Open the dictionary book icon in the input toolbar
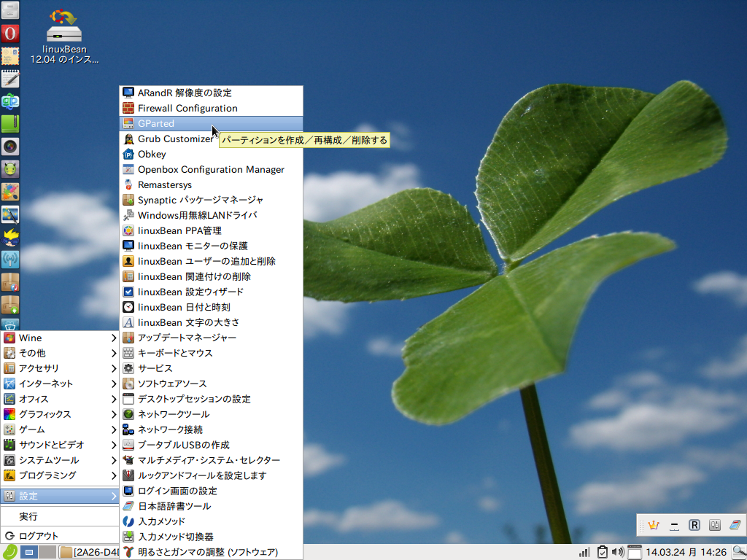The height and width of the screenshot is (560, 747). click(x=735, y=525)
